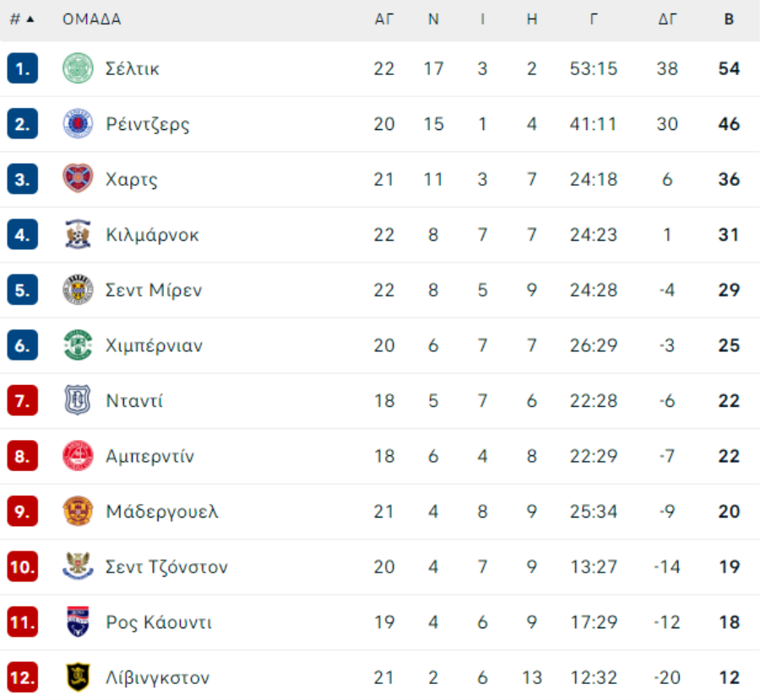Viewport: 760px width, 700px height.
Task: Sort table by ΔΓ goal difference header
Action: tap(667, 19)
